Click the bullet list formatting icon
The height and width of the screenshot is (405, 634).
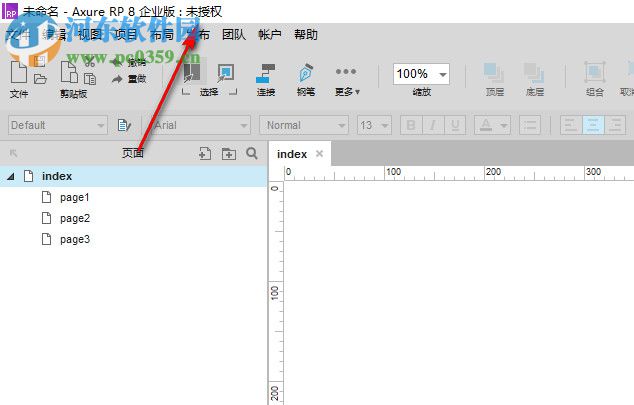(530, 125)
